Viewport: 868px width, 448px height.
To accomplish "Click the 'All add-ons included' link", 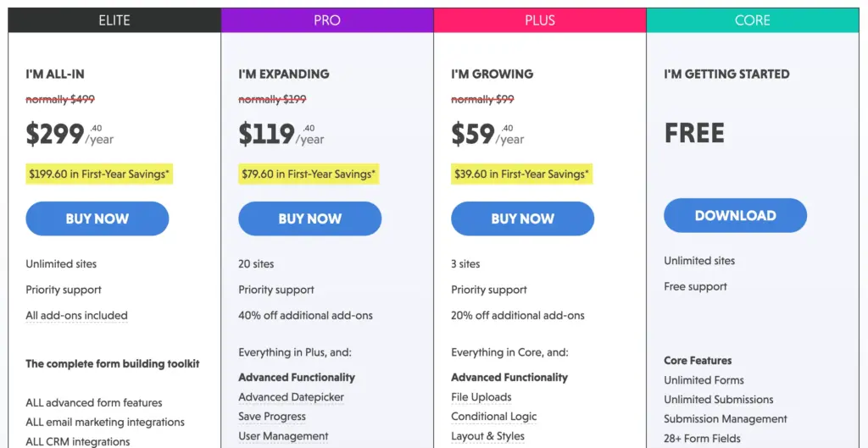I will coord(76,316).
